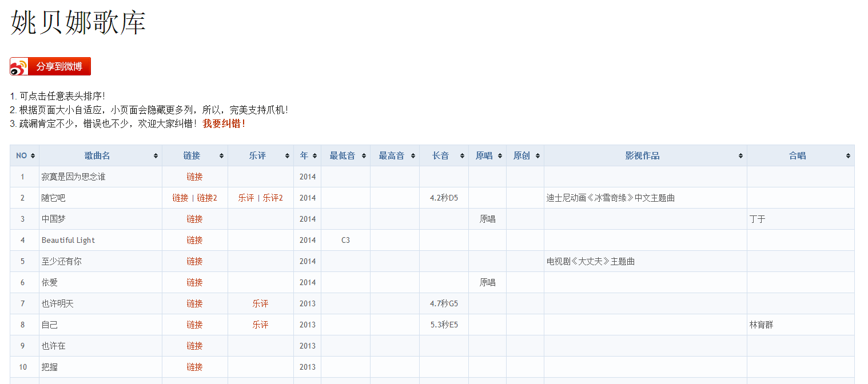Screen dimensions: 868x384
Task: Open the 我要纠错 link
Action: [x=224, y=123]
